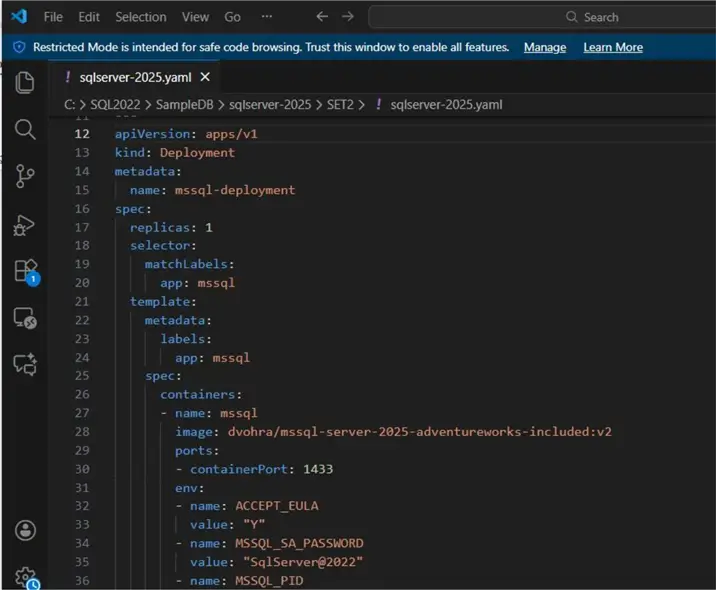Click the Learn More link
The width and height of the screenshot is (716, 590).
click(x=613, y=47)
